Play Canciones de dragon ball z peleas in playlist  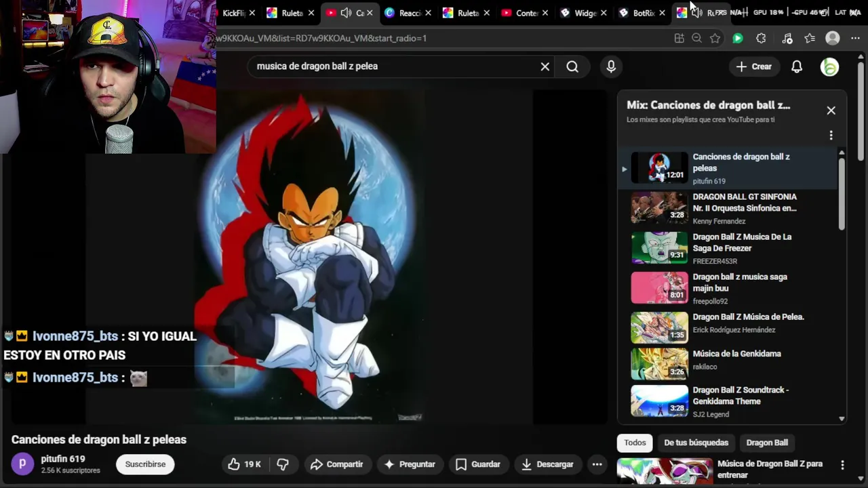(727, 168)
